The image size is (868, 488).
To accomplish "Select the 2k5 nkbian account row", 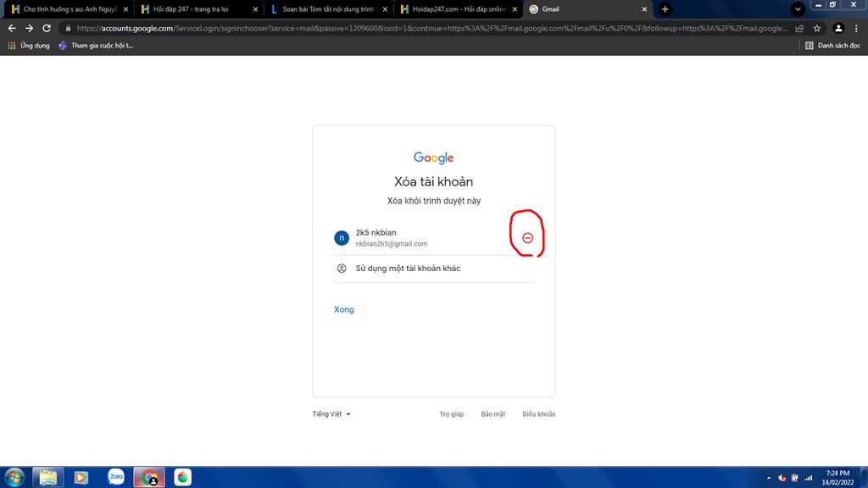I will tap(433, 238).
